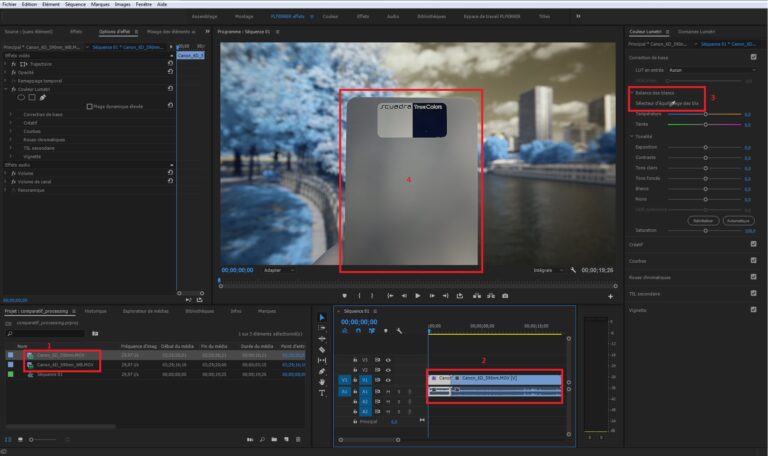Expand Correction de base in effect options
768x456 pixels.
(11, 114)
